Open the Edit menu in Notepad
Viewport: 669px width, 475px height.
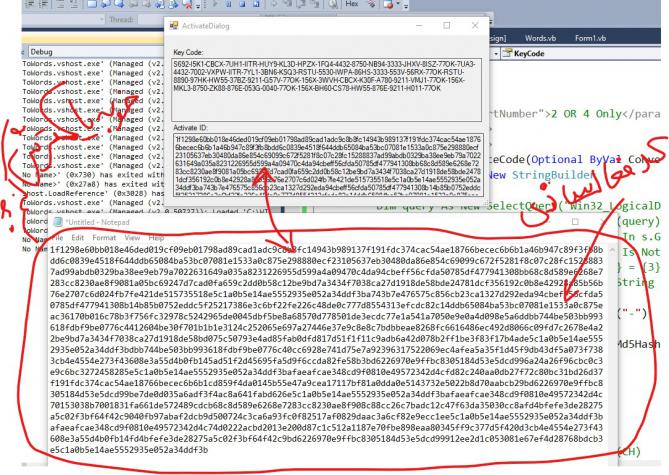click(78, 238)
